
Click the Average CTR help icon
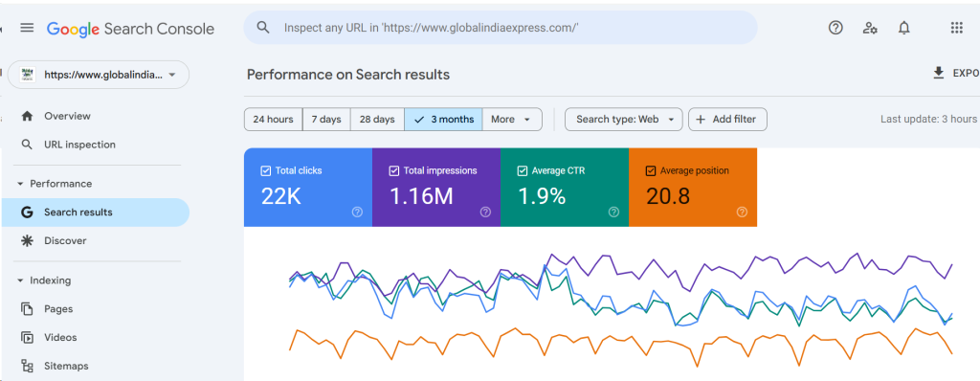point(613,213)
